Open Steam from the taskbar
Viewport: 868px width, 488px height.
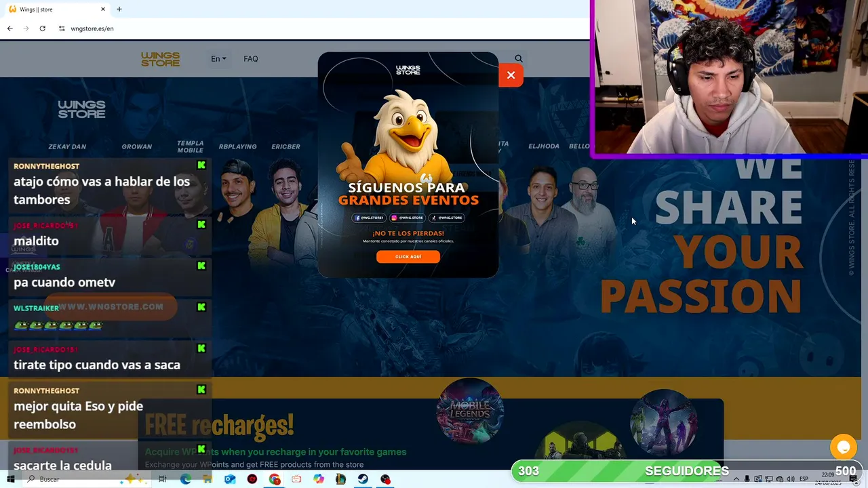[x=363, y=479]
